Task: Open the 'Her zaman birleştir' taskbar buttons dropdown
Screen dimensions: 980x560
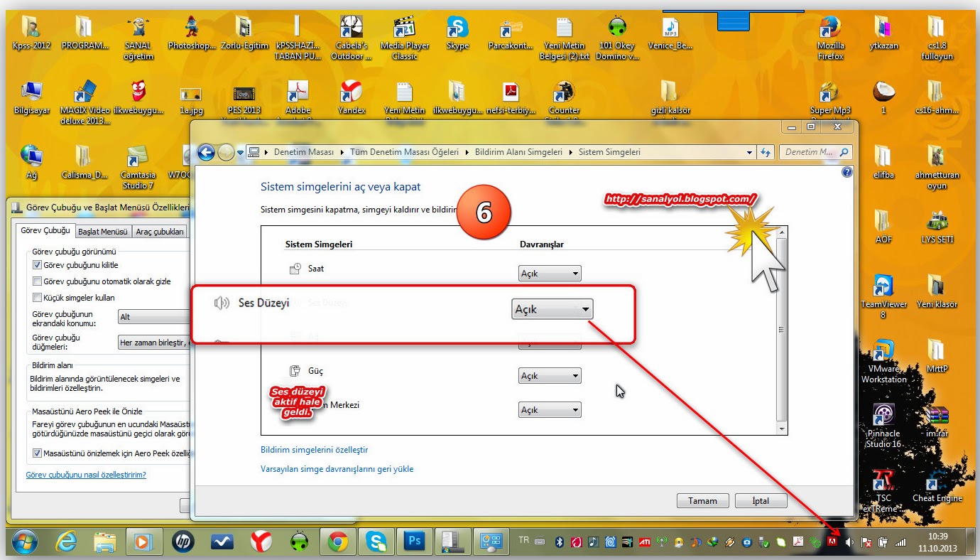Action: (153, 343)
